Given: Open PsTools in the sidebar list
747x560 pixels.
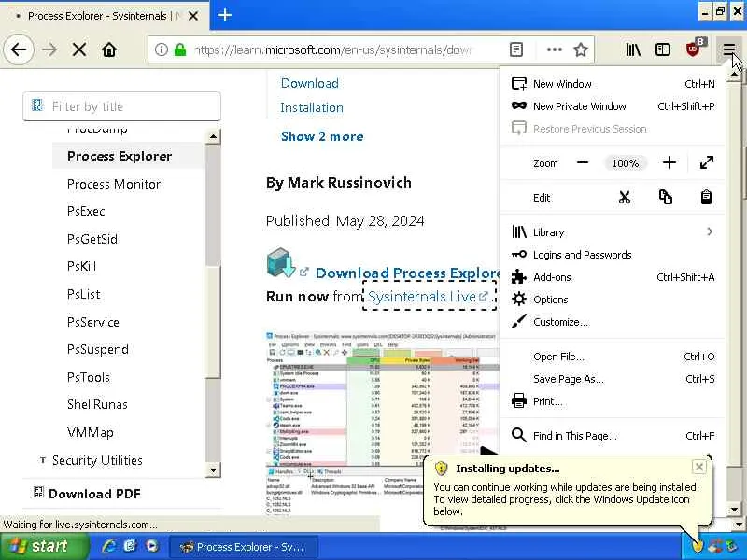Looking at the screenshot, I should point(88,378).
